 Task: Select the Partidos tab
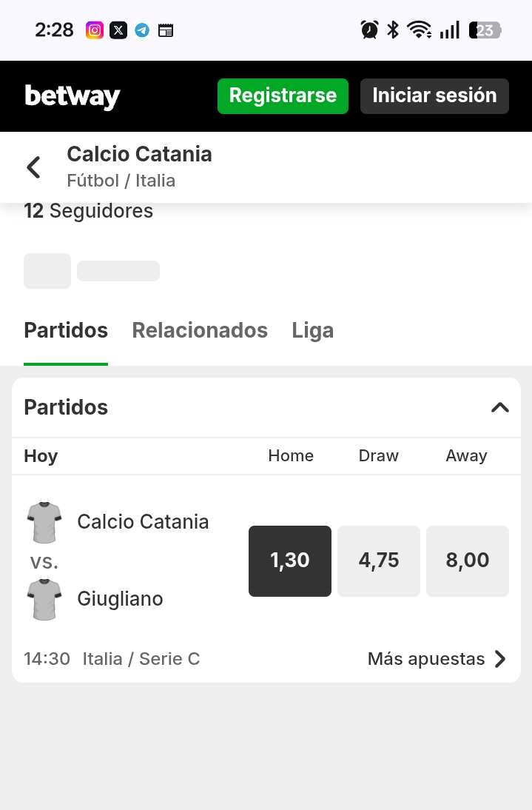(x=66, y=330)
